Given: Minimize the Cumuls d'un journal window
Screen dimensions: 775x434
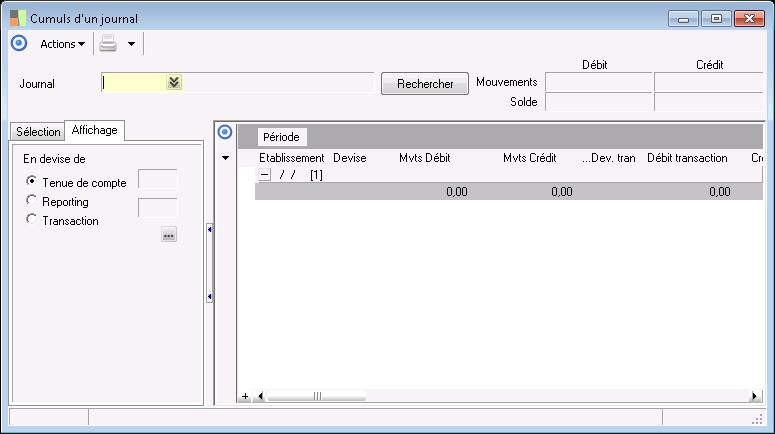Looking at the screenshot, I should 684,19.
